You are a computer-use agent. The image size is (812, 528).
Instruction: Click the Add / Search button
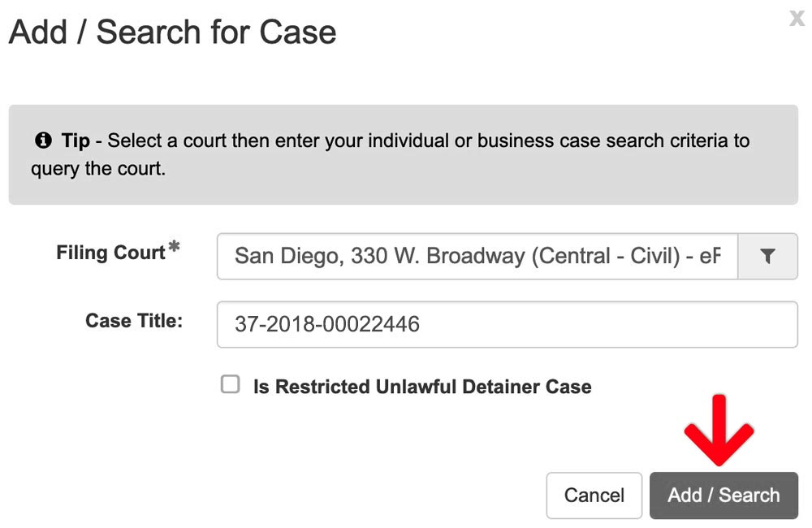[x=723, y=496]
